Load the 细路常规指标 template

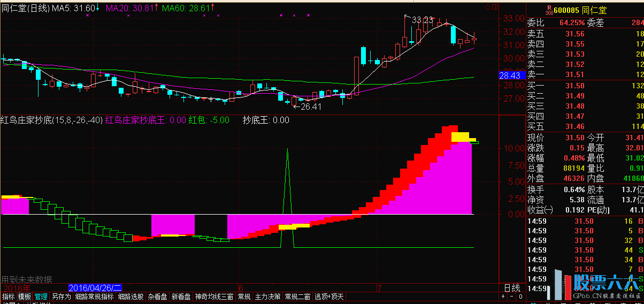94,297
